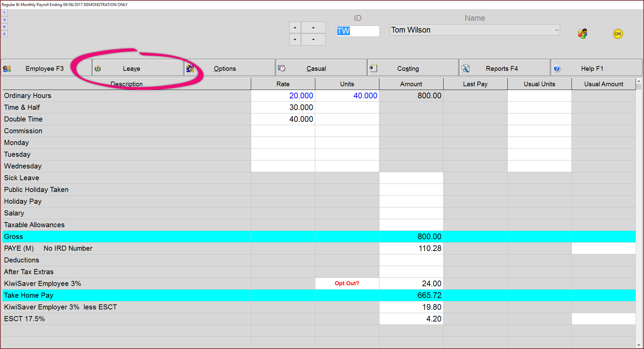Click the R icon on the left edge
The width and height of the screenshot is (644, 349).
point(4,27)
